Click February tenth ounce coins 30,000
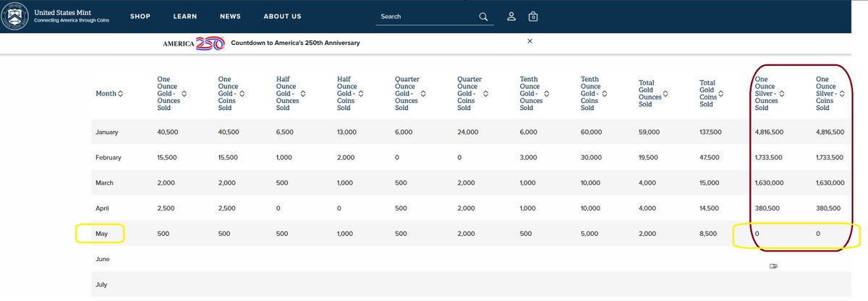 tap(591, 158)
